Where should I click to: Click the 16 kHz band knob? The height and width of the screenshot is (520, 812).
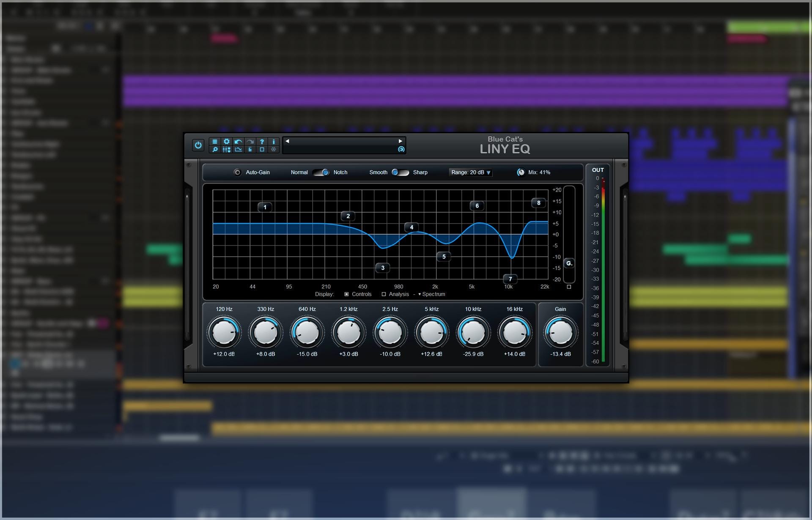tap(515, 332)
